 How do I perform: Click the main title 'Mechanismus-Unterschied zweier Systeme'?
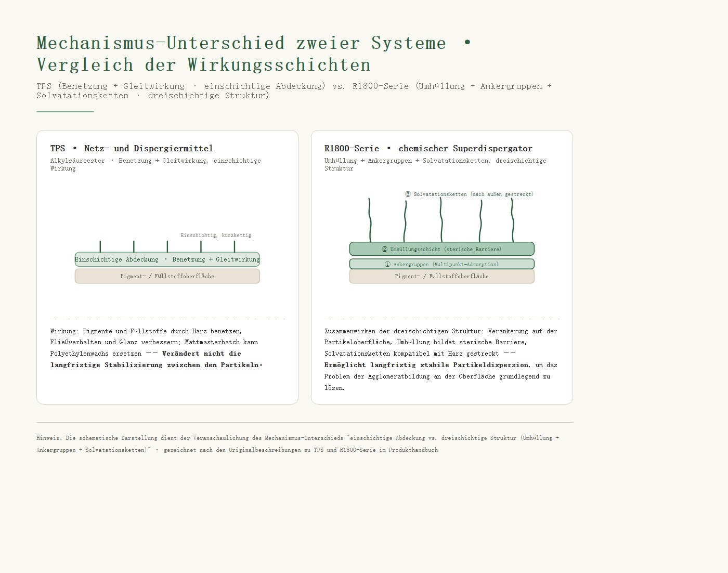tap(254, 54)
